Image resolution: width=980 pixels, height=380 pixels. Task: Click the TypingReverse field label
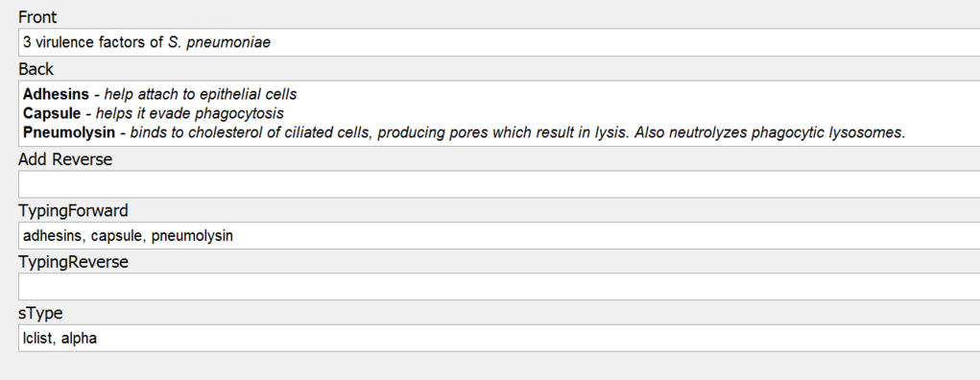pos(73,263)
